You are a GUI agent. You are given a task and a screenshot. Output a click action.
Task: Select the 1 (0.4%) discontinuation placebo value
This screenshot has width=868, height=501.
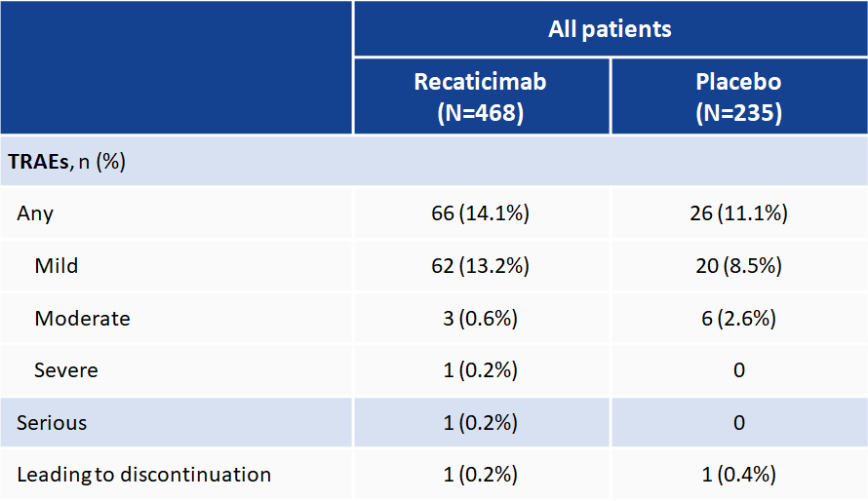pyautogui.click(x=738, y=476)
